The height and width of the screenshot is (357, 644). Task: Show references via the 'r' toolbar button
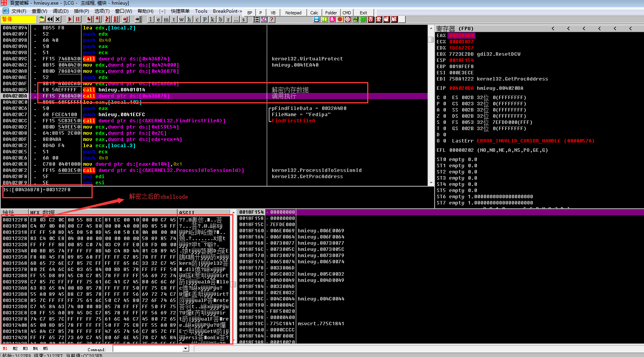(228, 19)
